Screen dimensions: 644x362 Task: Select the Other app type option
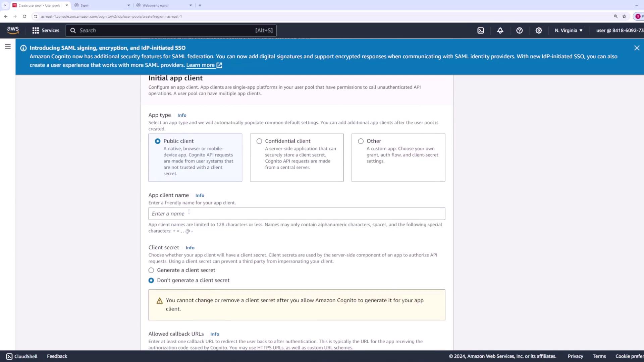click(361, 141)
